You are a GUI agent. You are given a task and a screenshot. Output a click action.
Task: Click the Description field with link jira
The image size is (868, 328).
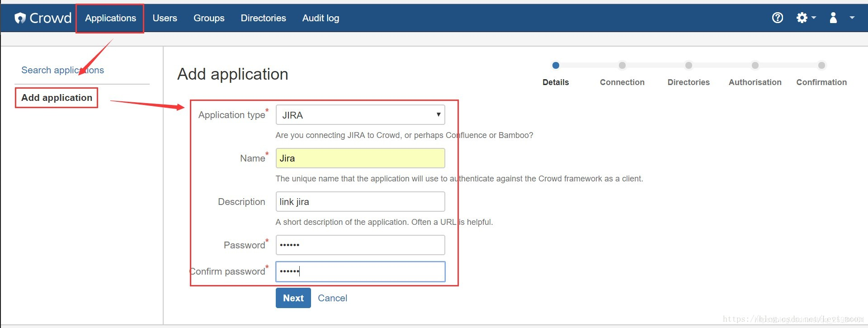click(x=360, y=202)
